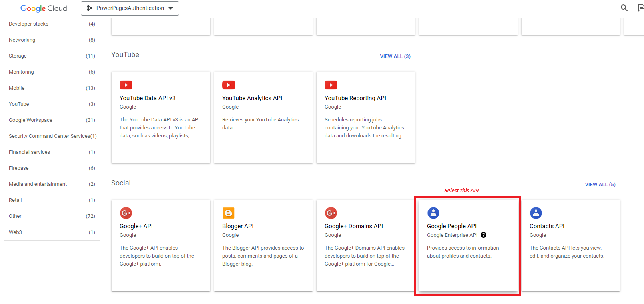Open the Blogger API card title
Image resolution: width=644 pixels, height=304 pixels.
point(238,226)
